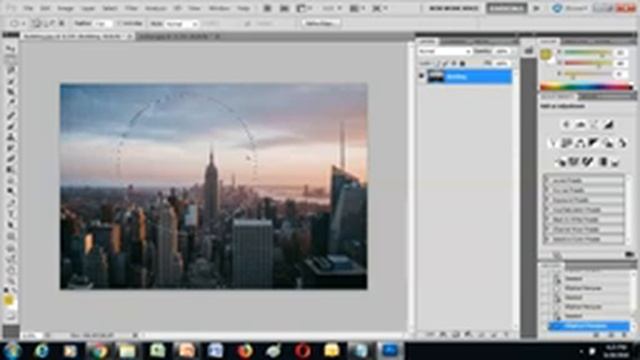Click the layer thumbnail in Layers panel

[436, 76]
